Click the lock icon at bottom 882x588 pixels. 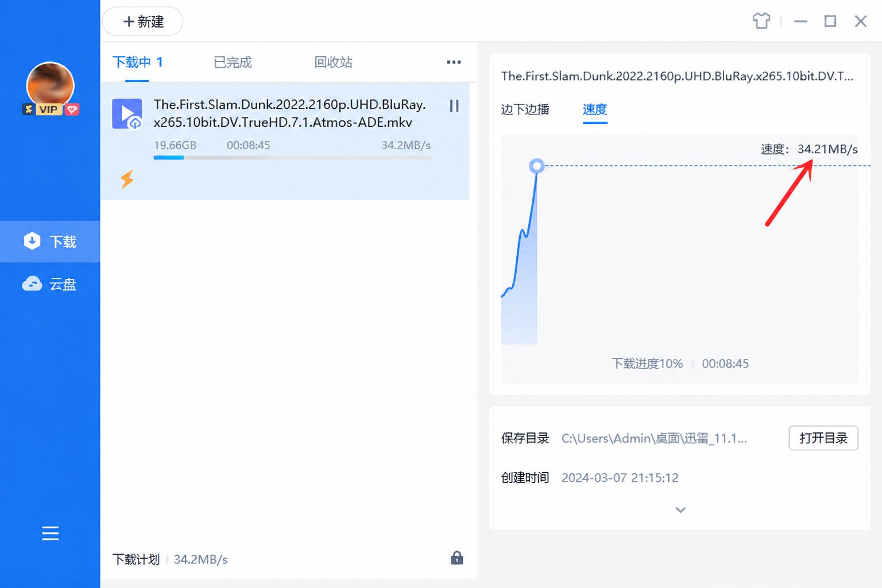tap(457, 558)
